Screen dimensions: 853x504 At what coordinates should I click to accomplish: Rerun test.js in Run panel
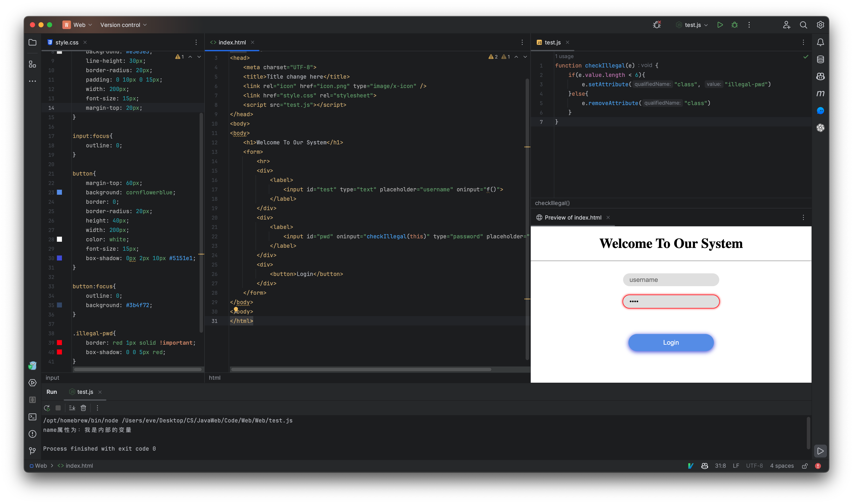(x=47, y=408)
